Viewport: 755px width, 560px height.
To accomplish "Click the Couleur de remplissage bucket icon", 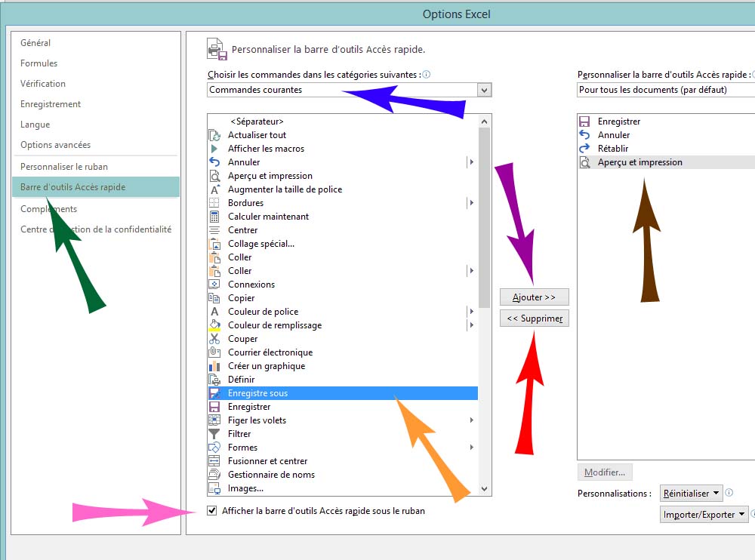I will point(214,325).
